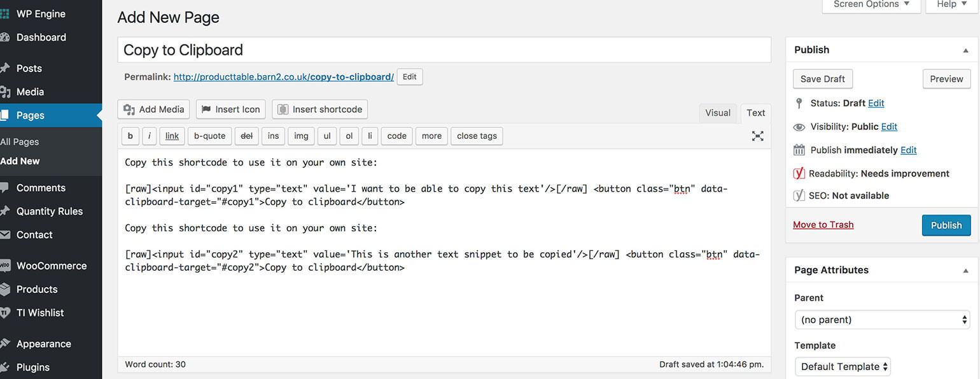Insert a blockquote tag
Viewport: 980px width, 379px height.
209,136
